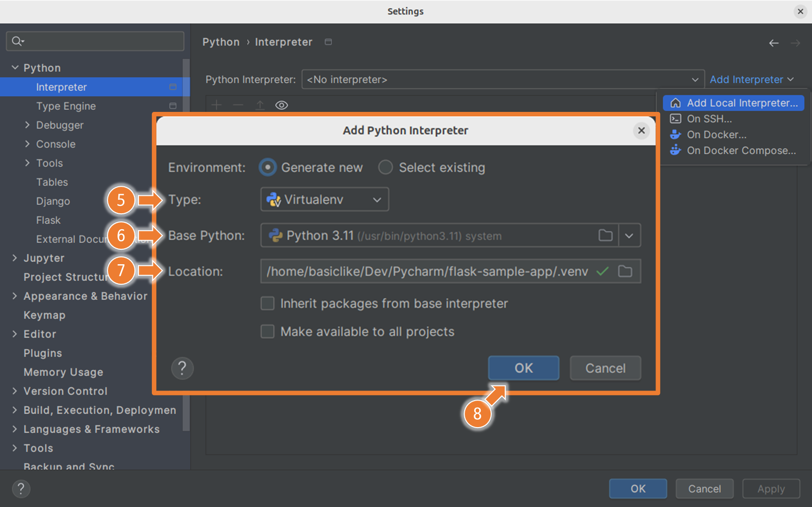Expand the Tools node under Python
Image resolution: width=812 pixels, height=507 pixels.
point(27,163)
